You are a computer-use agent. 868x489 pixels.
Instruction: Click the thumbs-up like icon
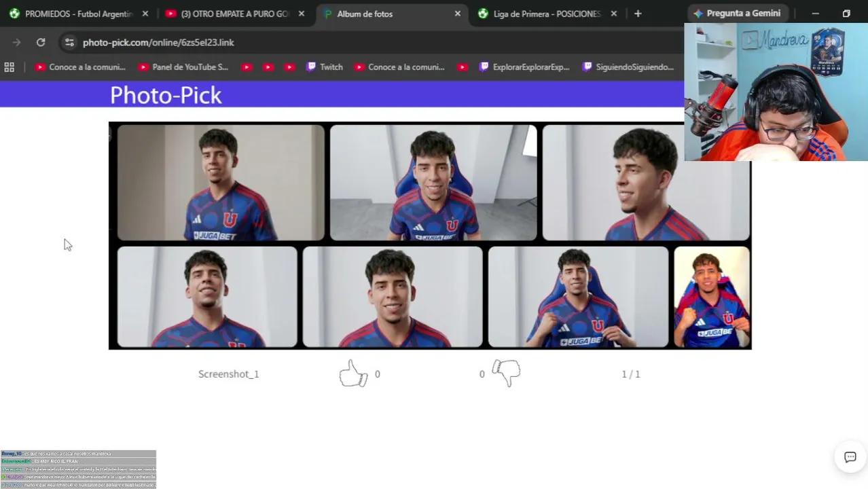pyautogui.click(x=353, y=374)
